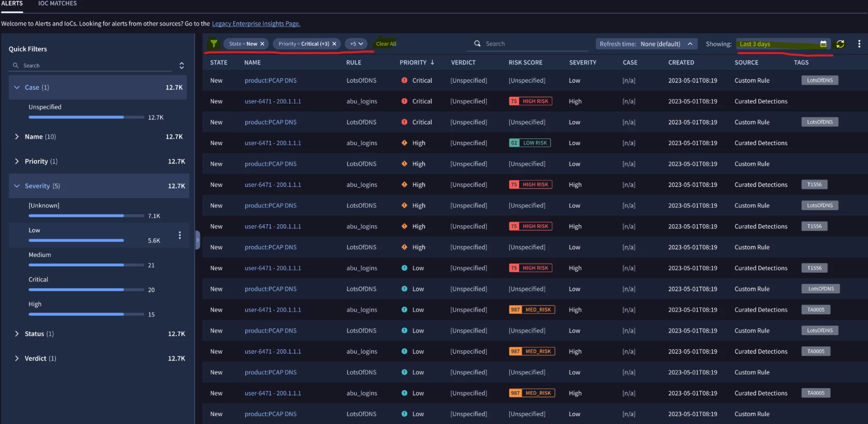Click the magnifier icon beside alerts Search
868x424 pixels.
[x=477, y=44]
